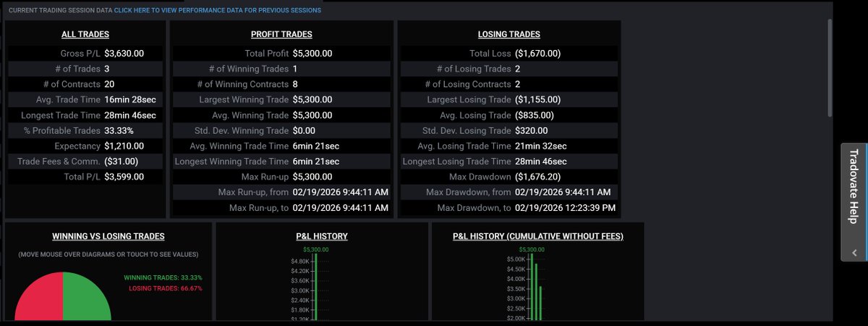Select Longest Trade Time value 28min 46sec
Screen dimensions: 868x326
coord(129,115)
